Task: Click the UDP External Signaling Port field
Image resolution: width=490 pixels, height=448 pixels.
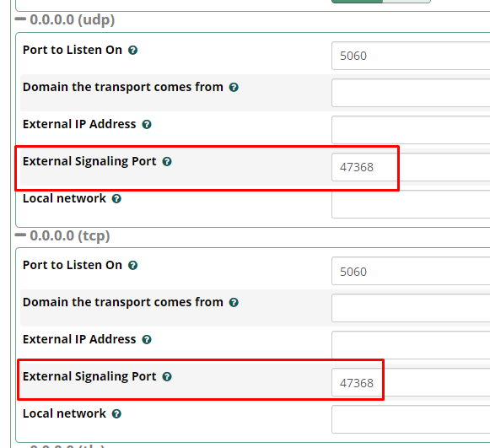Action: [411, 167]
